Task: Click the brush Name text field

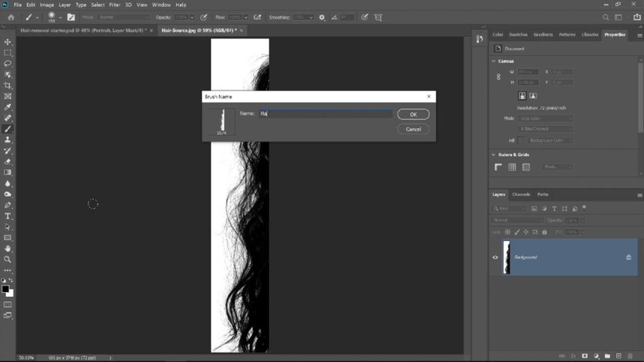Action: pos(326,114)
